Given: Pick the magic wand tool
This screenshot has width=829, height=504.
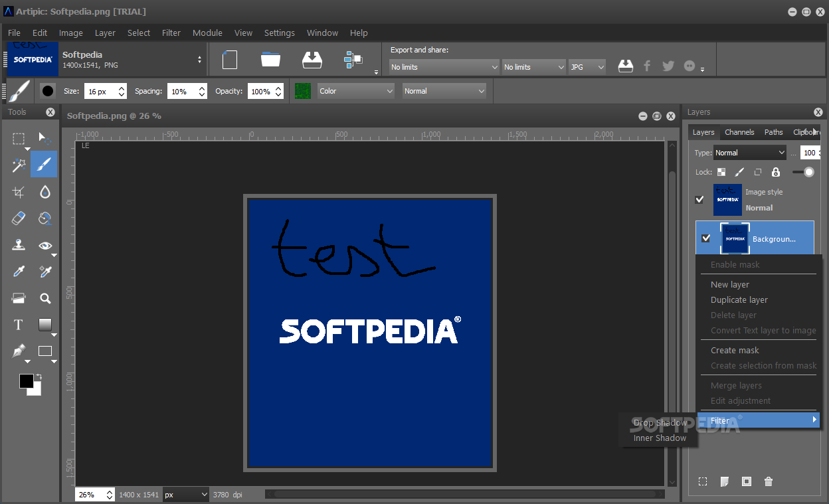Looking at the screenshot, I should point(19,165).
